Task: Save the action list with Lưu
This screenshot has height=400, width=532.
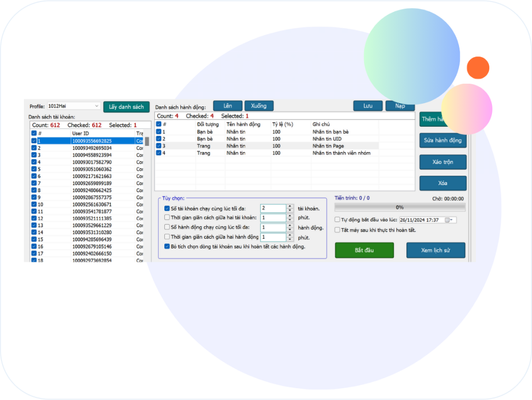Action: [x=368, y=106]
